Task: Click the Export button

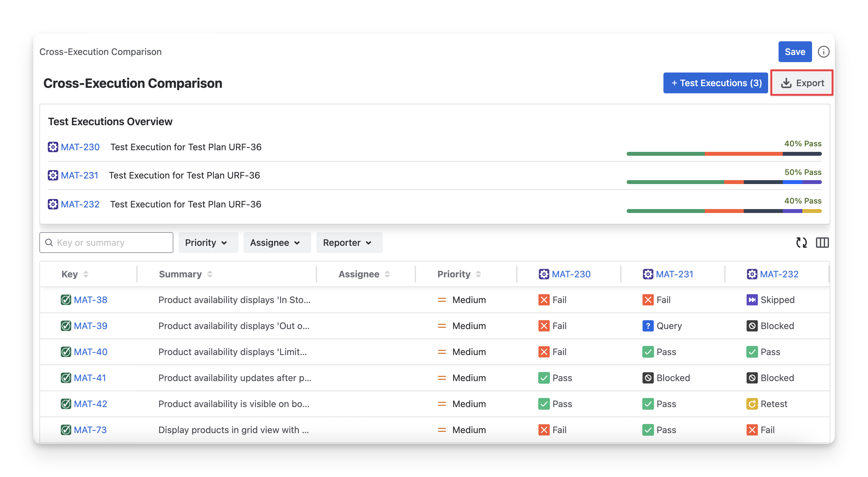Action: [802, 83]
